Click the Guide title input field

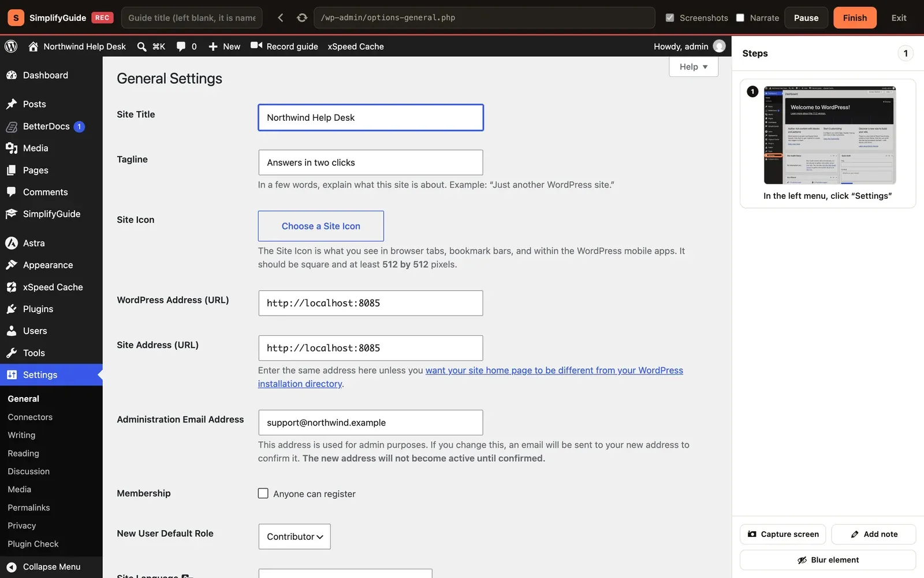coord(192,18)
